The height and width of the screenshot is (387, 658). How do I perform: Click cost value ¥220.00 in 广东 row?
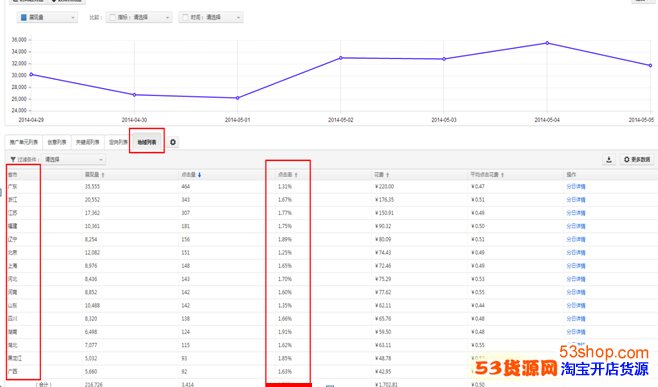point(384,187)
